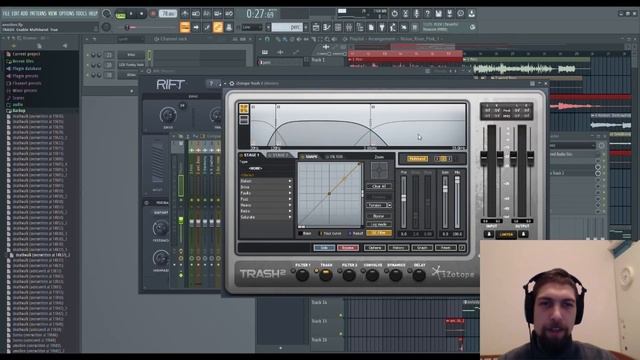Click Track 1 label in playlist

318,60
